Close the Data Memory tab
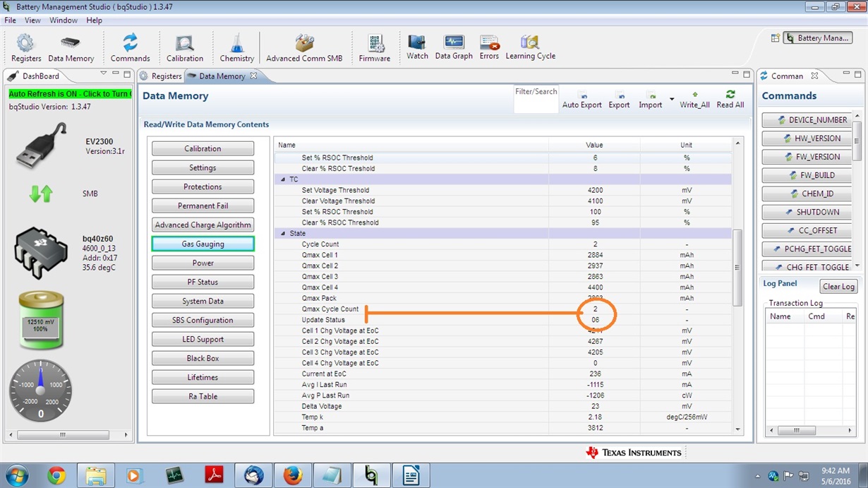The height and width of the screenshot is (488, 868). (x=253, y=76)
